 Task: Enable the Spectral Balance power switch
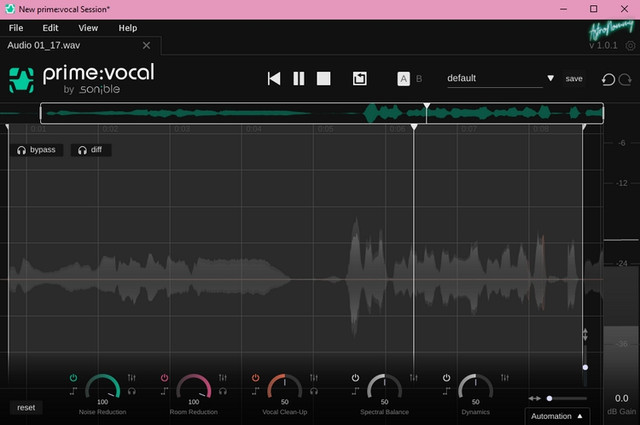[355, 378]
